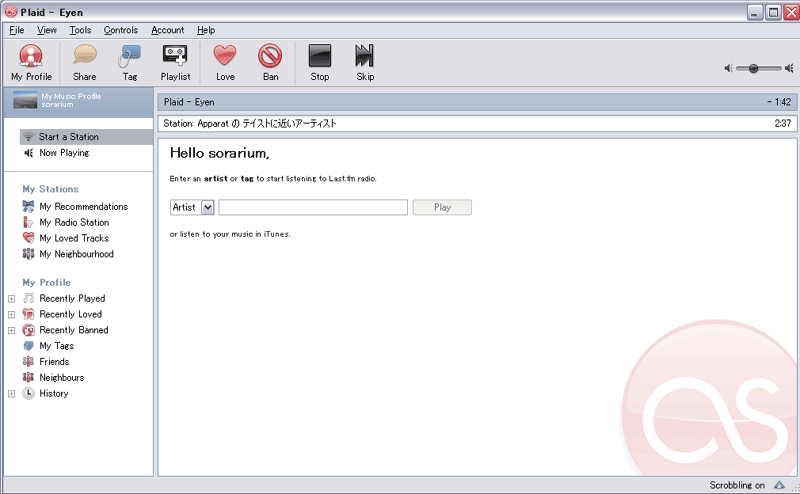Click the Share speech bubble icon
The image size is (800, 494).
[x=85, y=55]
